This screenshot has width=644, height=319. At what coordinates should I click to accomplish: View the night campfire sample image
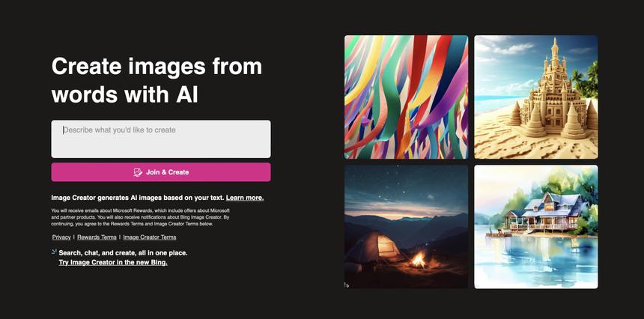pos(406,226)
